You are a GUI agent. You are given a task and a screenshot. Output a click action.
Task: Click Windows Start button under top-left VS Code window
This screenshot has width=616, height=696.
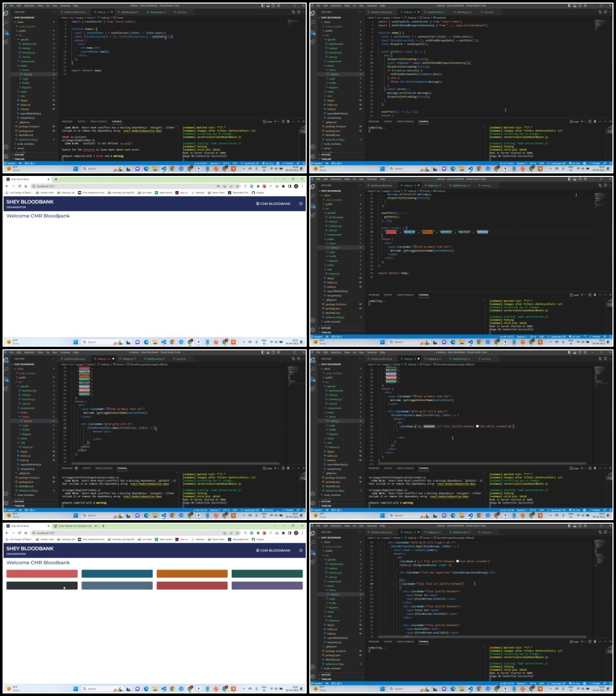(76, 168)
